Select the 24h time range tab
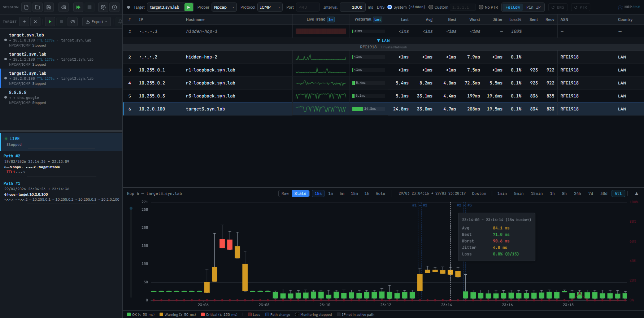 577,193
